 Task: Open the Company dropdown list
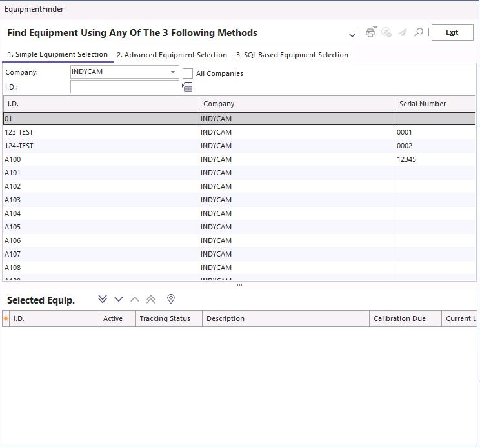pos(173,72)
